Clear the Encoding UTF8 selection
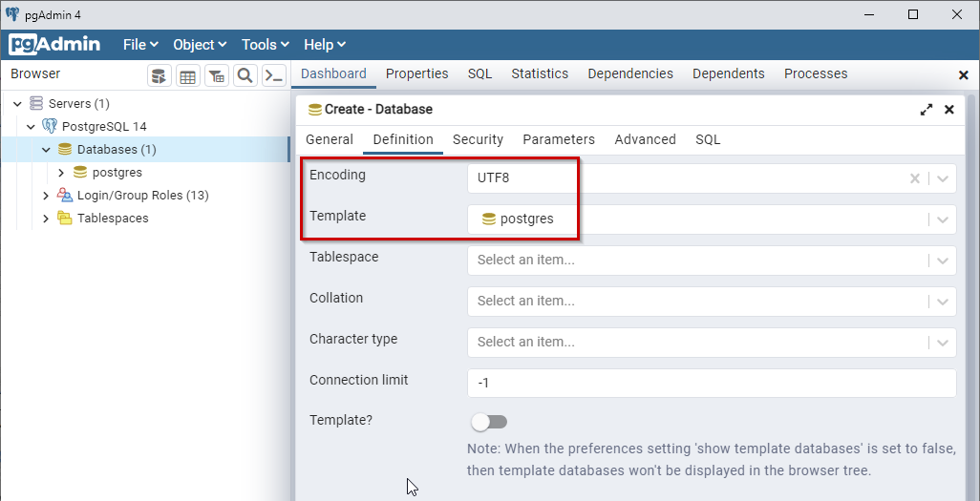This screenshot has width=980, height=501. [x=914, y=178]
